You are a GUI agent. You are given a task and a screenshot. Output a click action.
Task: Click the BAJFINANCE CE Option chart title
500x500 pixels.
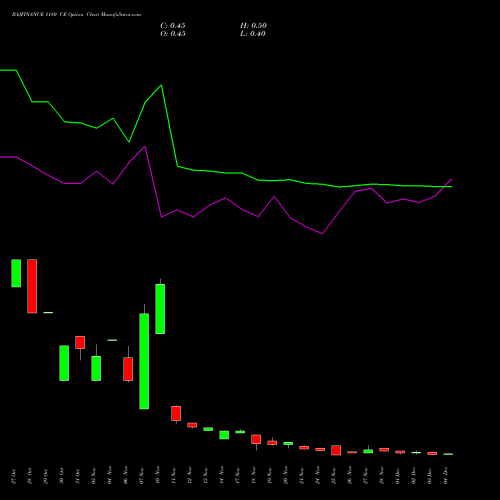coord(76,15)
